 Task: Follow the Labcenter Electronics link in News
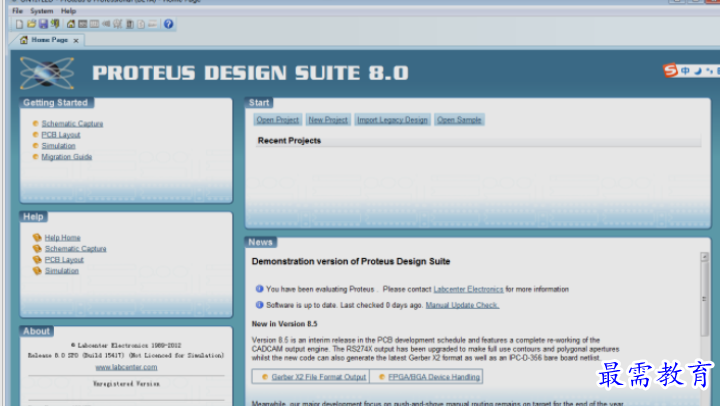coord(468,289)
